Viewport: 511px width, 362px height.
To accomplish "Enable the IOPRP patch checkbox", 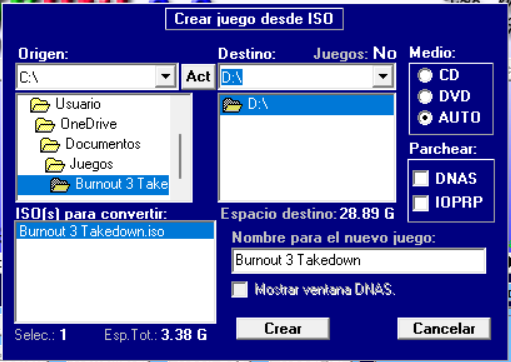I will pos(420,203).
